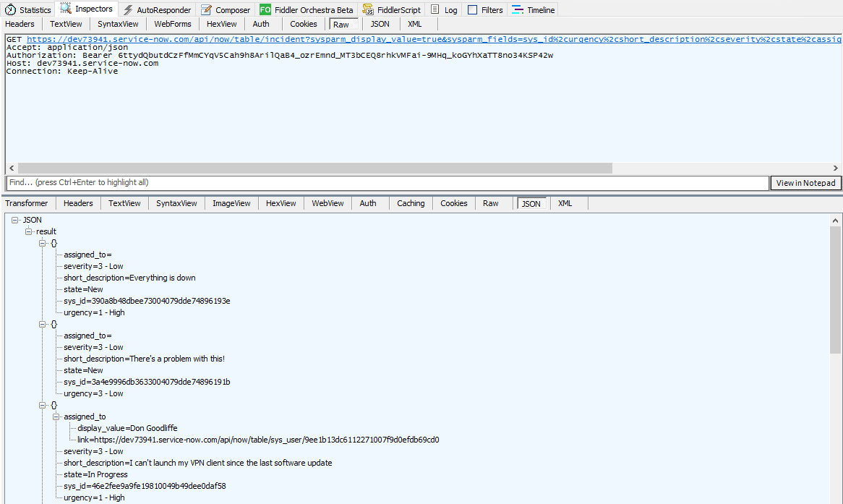Image resolution: width=843 pixels, height=504 pixels.
Task: Select the sys_user link row in tree
Action: pyautogui.click(x=258, y=440)
